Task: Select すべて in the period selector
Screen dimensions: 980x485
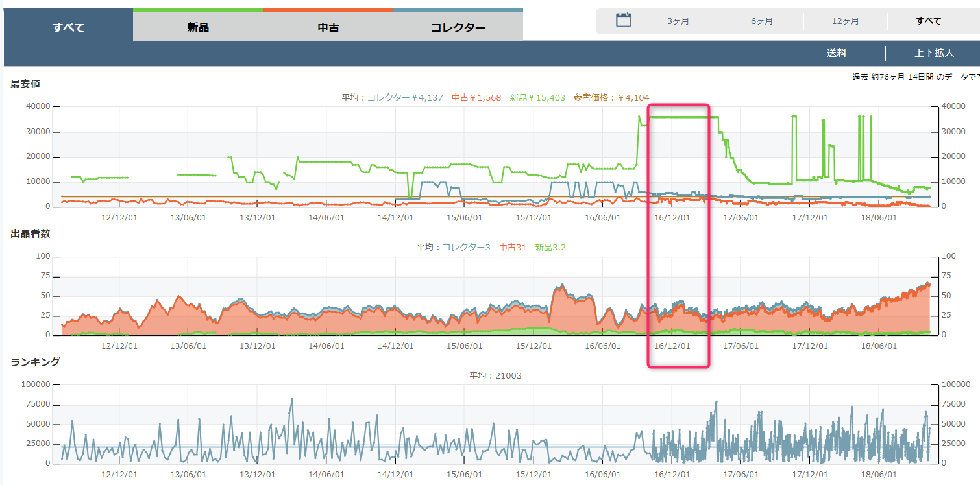Action: (928, 21)
